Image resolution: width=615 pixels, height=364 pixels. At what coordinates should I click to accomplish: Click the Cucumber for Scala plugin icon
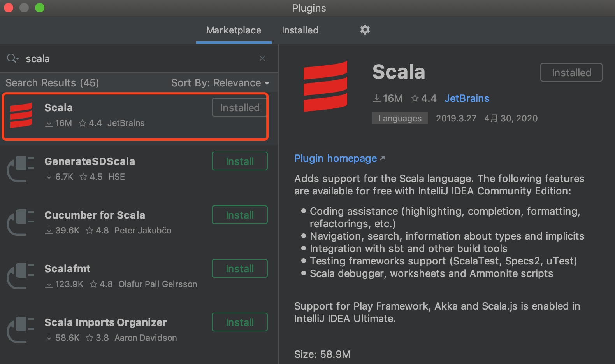click(x=21, y=222)
